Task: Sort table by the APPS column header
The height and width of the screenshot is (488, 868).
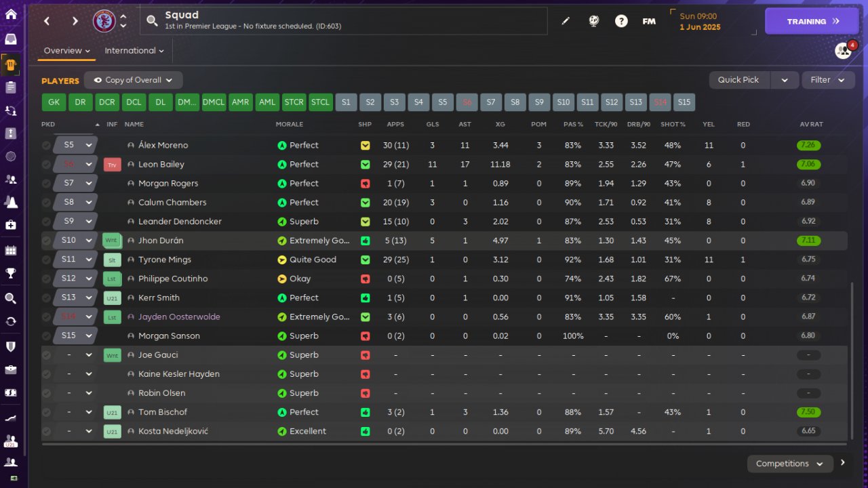Action: pos(395,125)
